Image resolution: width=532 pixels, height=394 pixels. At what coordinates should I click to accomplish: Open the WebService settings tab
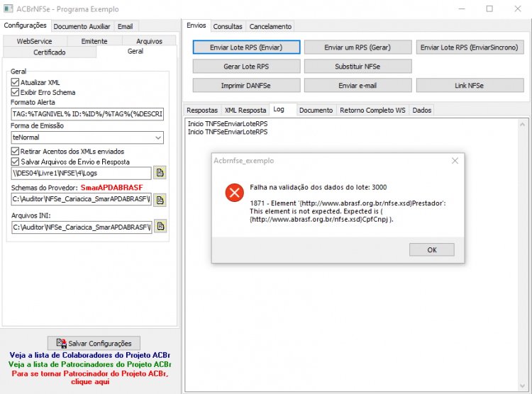tap(34, 41)
